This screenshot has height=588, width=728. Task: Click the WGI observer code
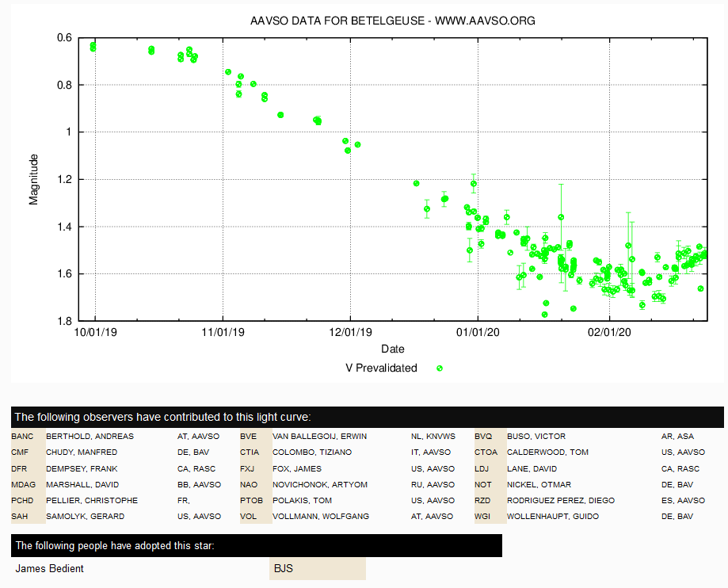[x=482, y=516]
